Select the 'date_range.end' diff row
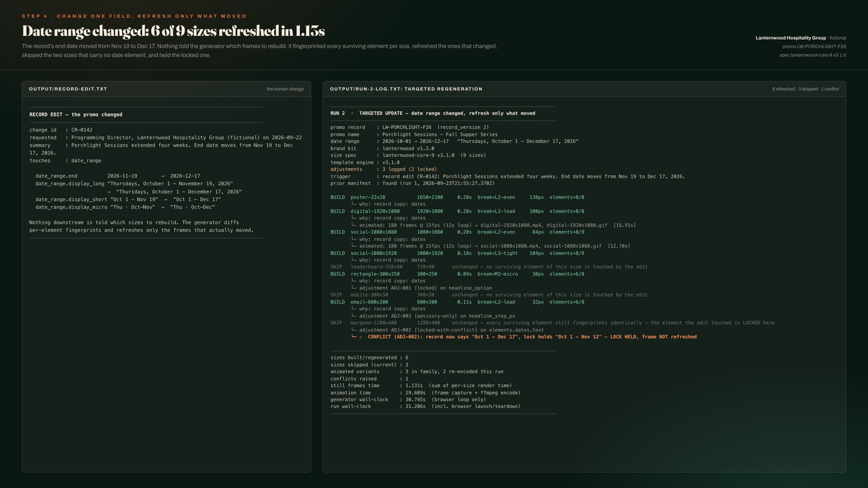 point(118,176)
